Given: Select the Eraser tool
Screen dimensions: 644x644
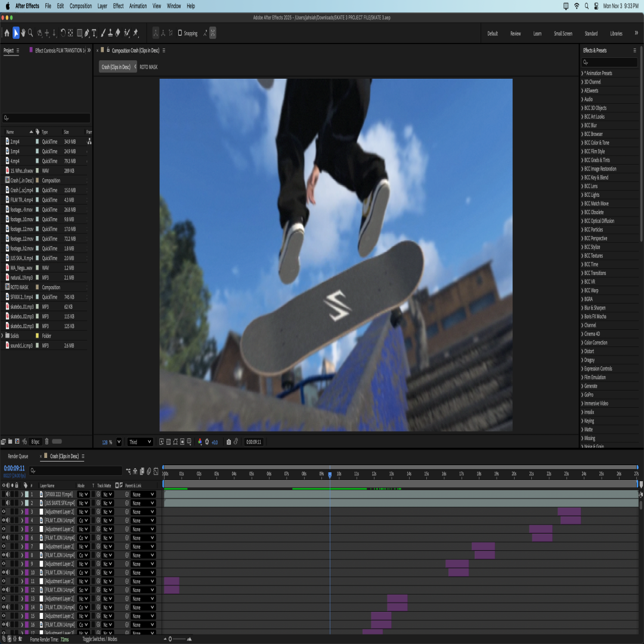Looking at the screenshot, I should (117, 33).
